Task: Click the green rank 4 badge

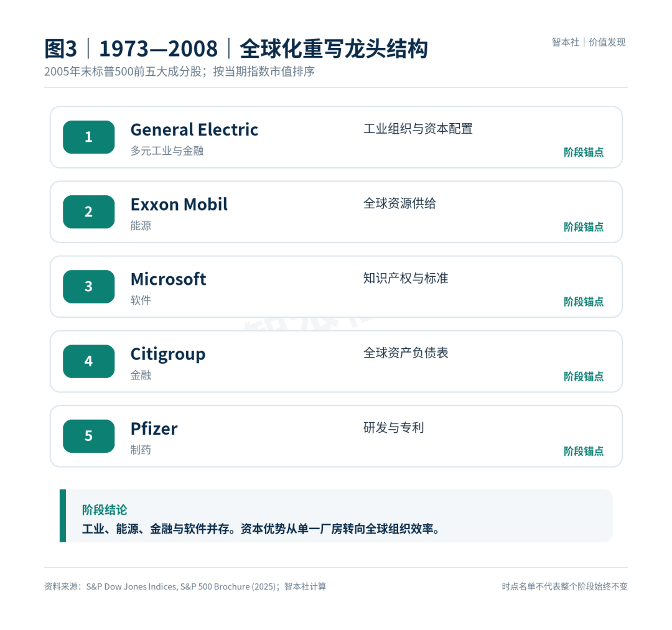Action: click(89, 361)
